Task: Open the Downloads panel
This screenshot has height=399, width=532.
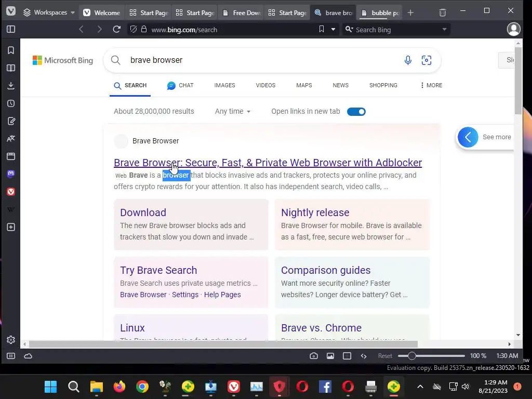Action: coord(11,86)
